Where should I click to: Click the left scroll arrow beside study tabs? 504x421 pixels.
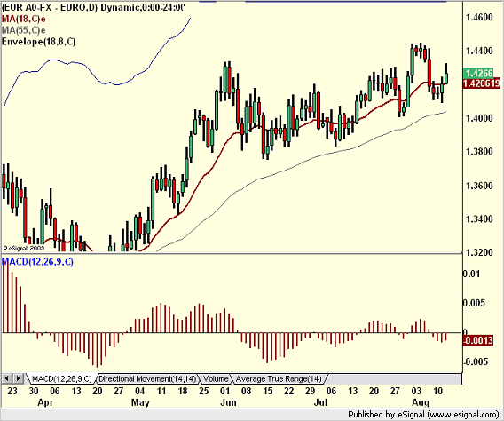pos(7,378)
